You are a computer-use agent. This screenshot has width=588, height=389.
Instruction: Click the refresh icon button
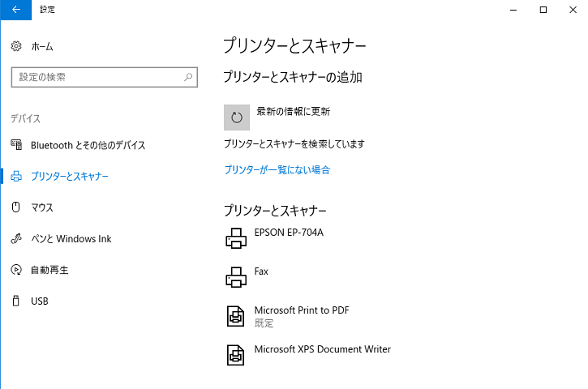click(237, 118)
